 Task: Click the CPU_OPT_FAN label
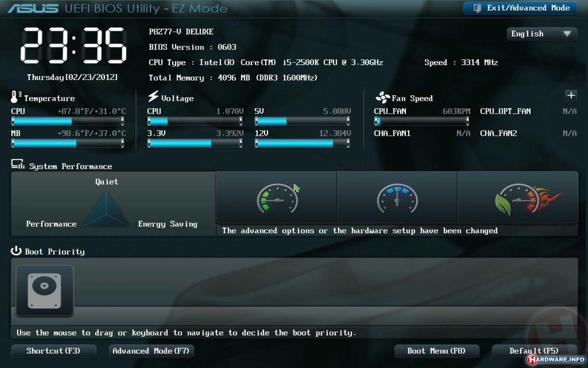[505, 111]
